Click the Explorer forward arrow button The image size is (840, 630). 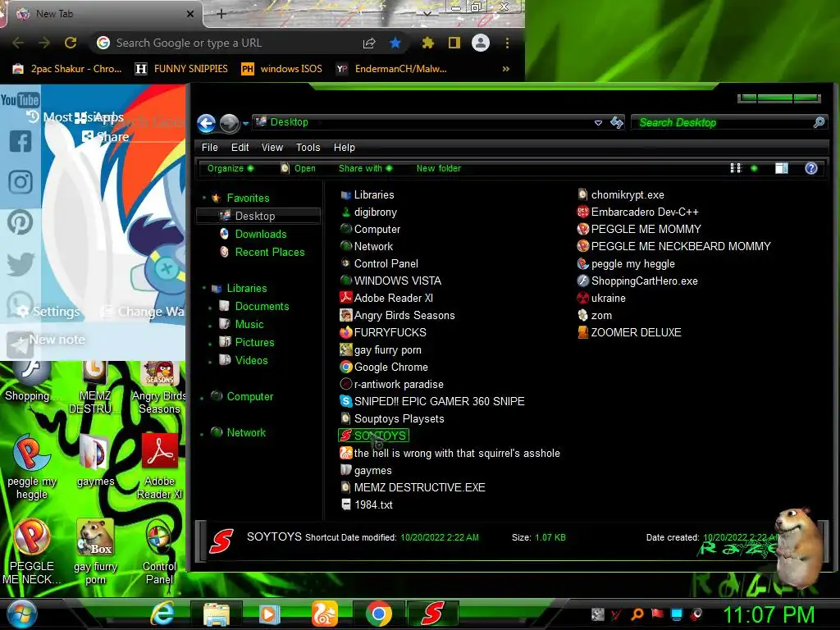pos(230,123)
